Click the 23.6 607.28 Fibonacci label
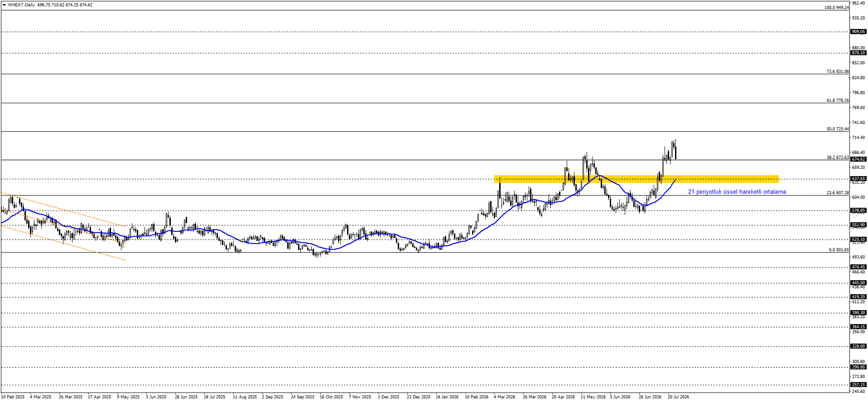 (x=838, y=193)
